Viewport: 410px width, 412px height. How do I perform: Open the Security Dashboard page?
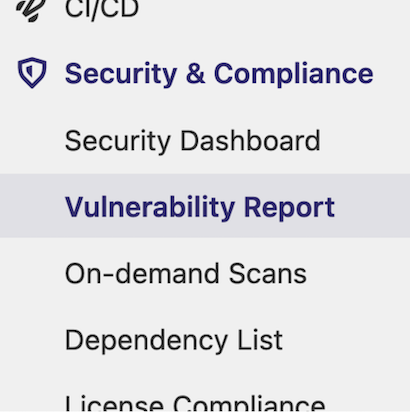pos(193,141)
